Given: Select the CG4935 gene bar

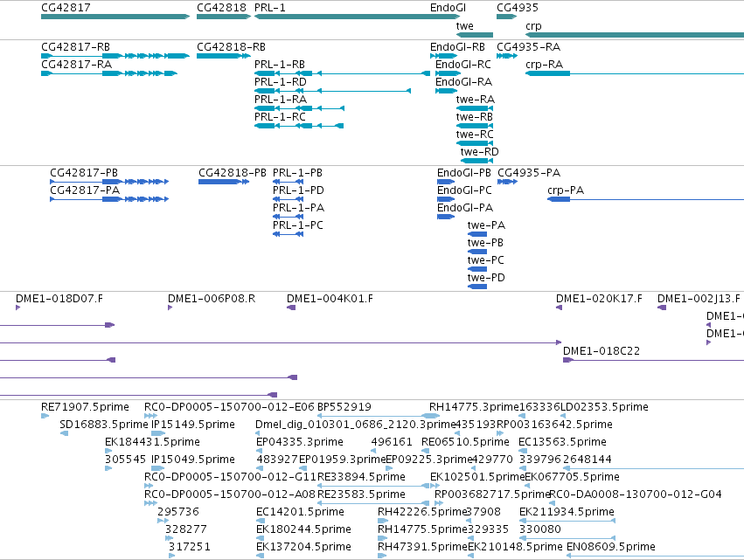Looking at the screenshot, I should point(507,17).
